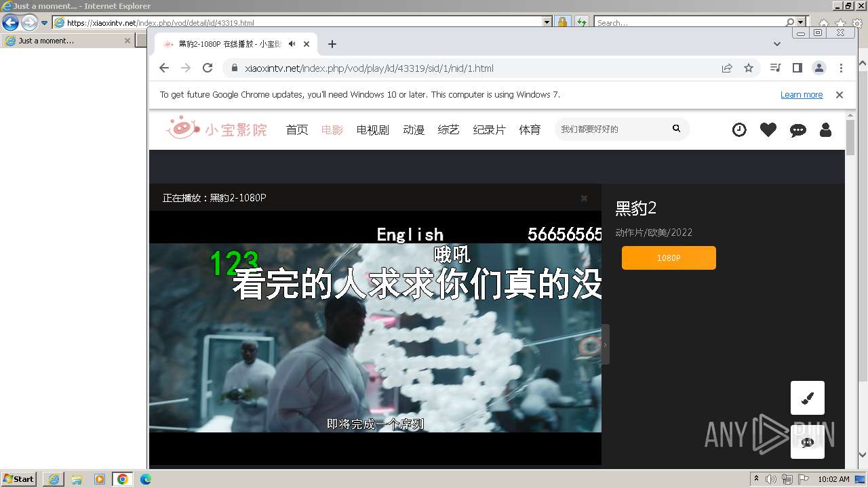The height and width of the screenshot is (488, 868).
Task: Go back in Chrome
Action: tap(164, 68)
